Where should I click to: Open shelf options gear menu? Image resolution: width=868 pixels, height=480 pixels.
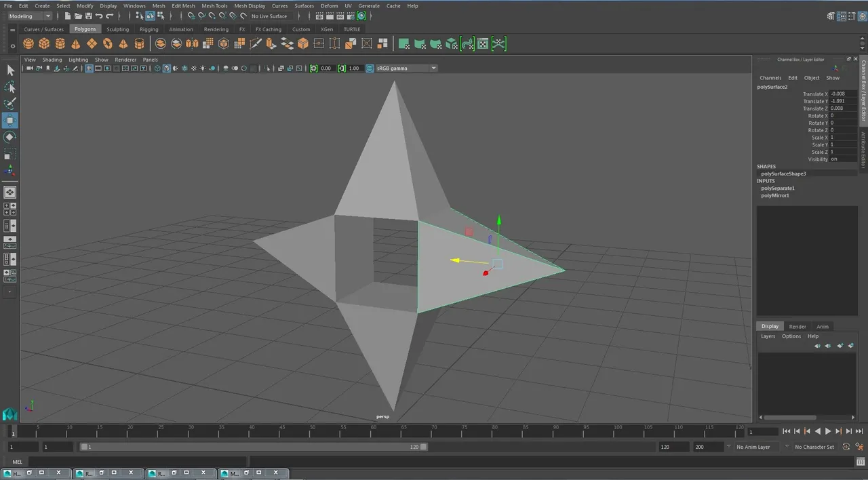tap(13, 47)
